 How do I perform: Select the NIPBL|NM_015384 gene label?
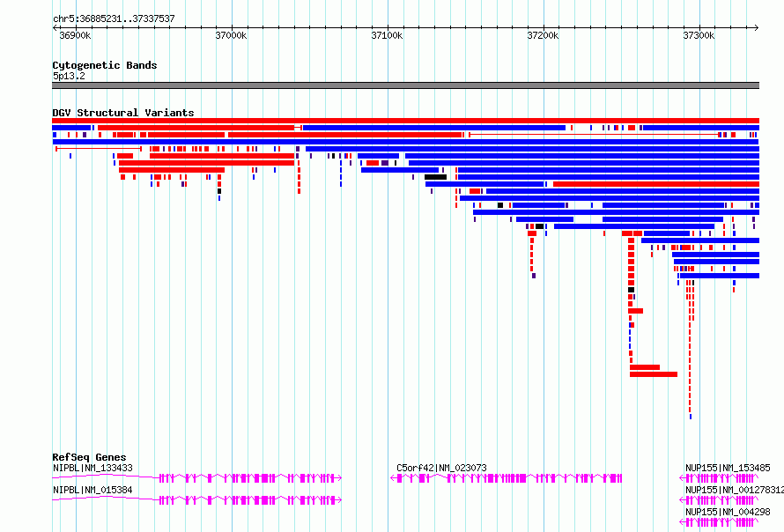coord(93,490)
